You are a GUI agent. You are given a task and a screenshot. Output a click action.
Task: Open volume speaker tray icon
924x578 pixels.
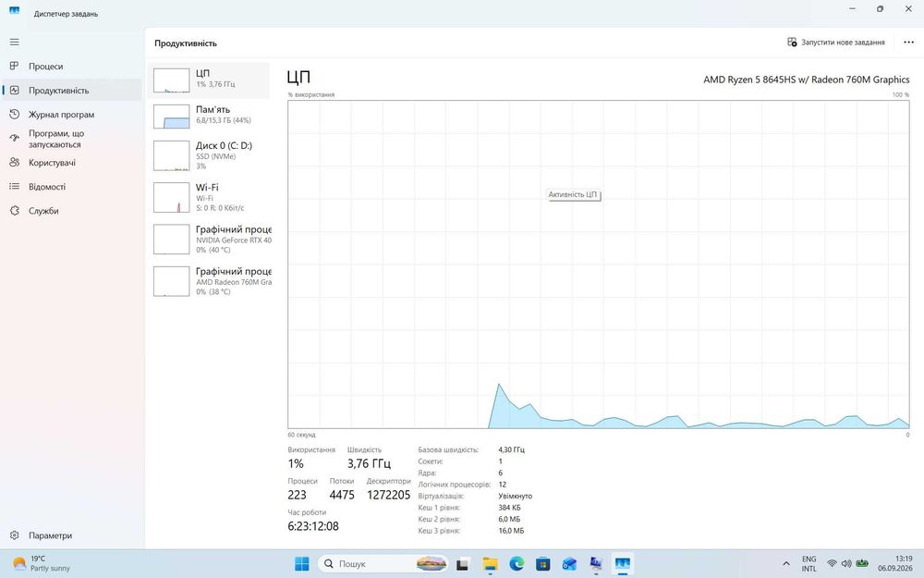click(x=846, y=564)
